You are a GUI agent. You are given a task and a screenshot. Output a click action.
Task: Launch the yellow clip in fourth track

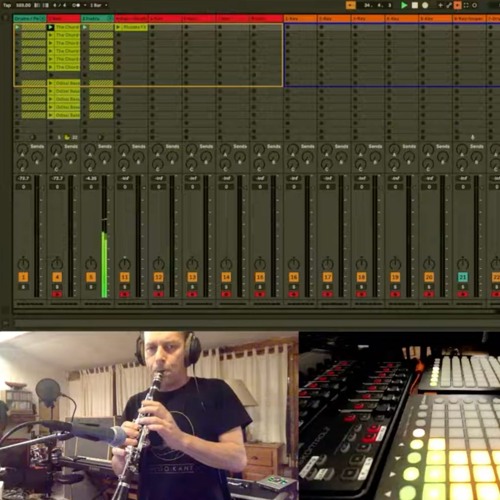coord(118,27)
